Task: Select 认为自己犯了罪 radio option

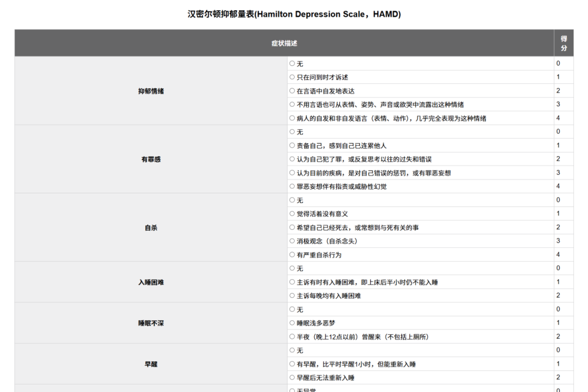Action: pos(292,159)
